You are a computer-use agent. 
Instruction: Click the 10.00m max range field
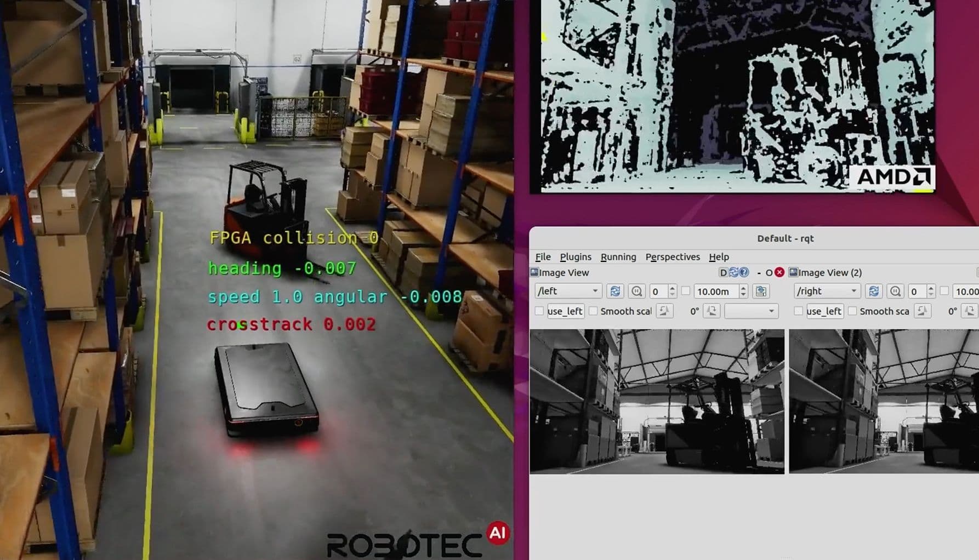click(715, 292)
